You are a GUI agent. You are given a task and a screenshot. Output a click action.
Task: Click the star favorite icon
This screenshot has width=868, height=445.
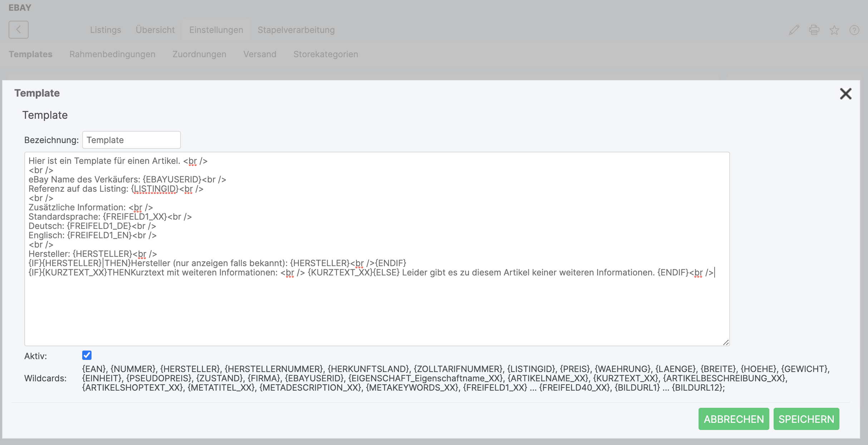(834, 30)
